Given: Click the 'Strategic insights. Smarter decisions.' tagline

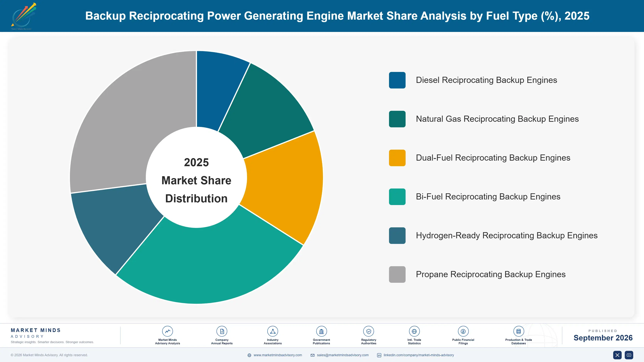Looking at the screenshot, I should (52, 342).
